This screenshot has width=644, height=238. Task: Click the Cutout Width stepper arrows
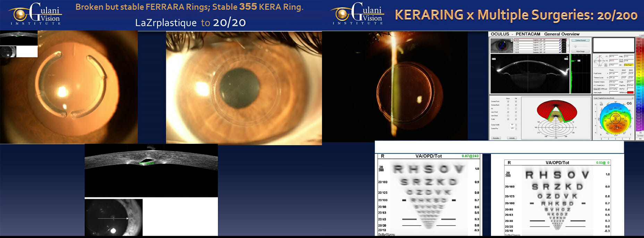[516, 125]
